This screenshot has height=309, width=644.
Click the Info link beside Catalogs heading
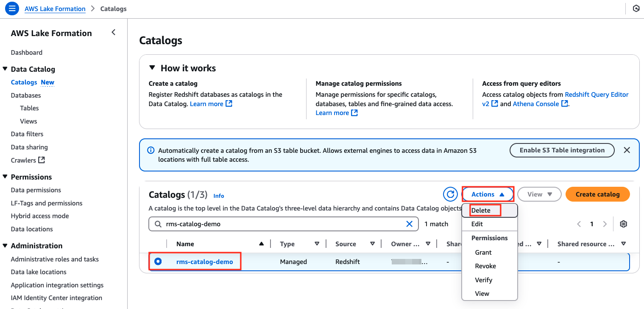(219, 196)
